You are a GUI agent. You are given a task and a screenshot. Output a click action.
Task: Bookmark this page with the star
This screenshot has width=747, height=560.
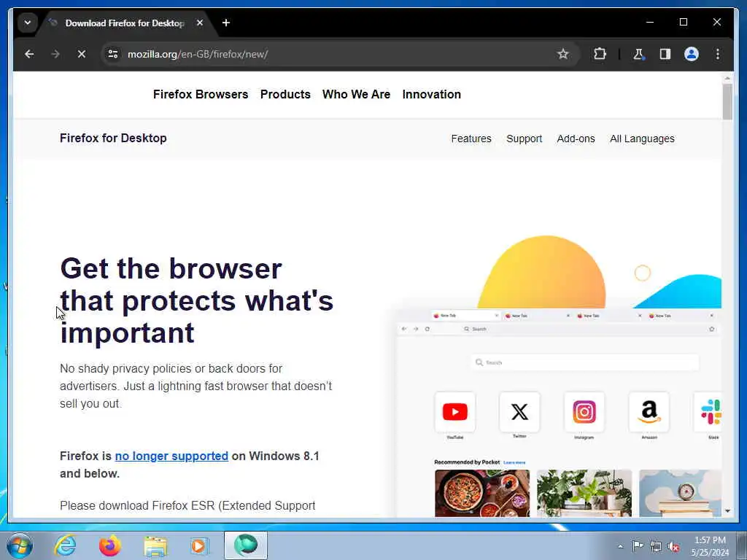tap(562, 54)
